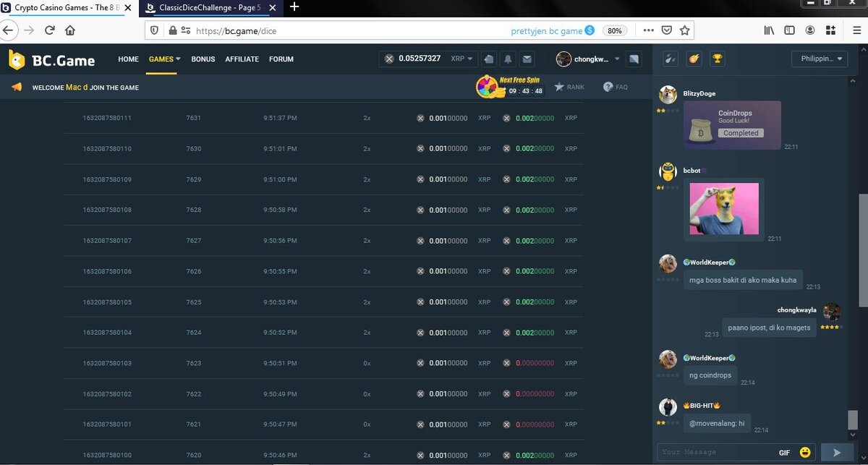Open the emoji picker in chat
Screen dimensions: 868x465
pyautogui.click(x=805, y=452)
